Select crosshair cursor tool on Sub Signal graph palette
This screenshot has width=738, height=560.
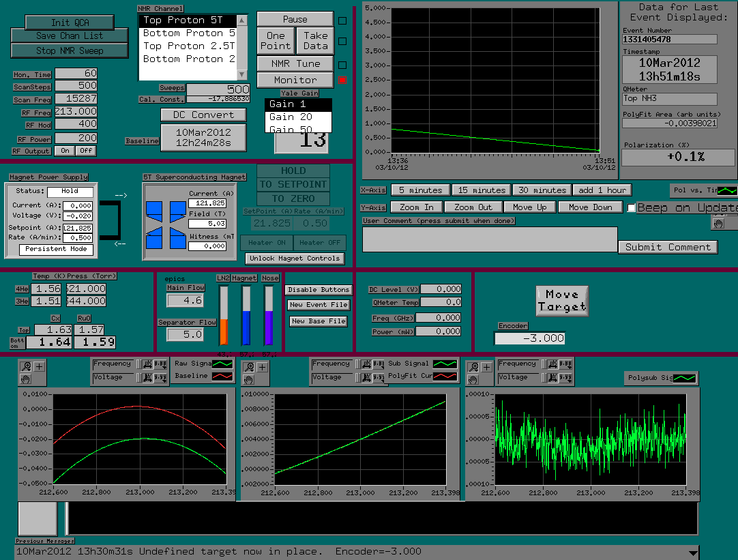263,367
